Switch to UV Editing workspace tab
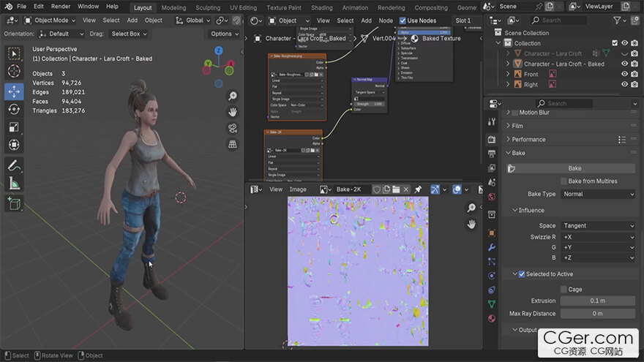 [x=243, y=7]
